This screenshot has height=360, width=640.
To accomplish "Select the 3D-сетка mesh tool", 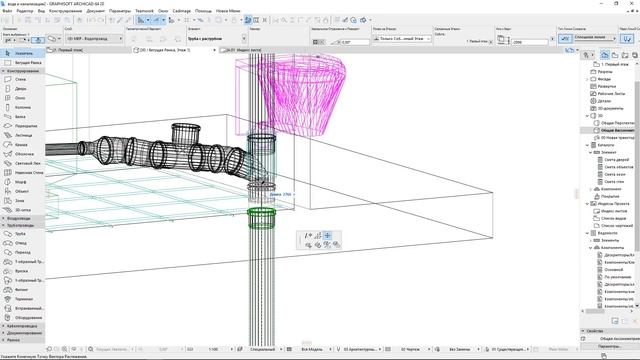I will click(22, 210).
